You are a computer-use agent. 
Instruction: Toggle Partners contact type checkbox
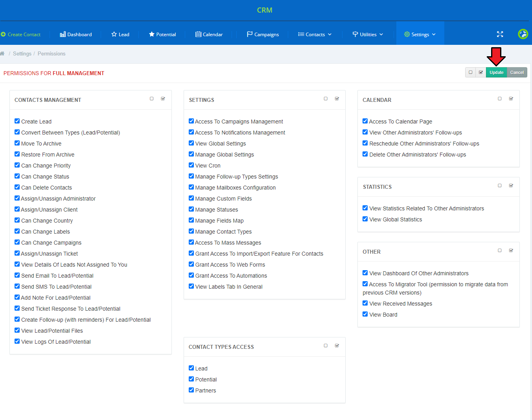pos(191,390)
